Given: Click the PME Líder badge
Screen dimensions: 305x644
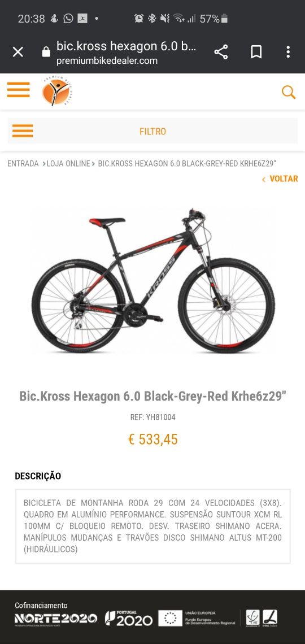Looking at the screenshot, I should point(270,618).
